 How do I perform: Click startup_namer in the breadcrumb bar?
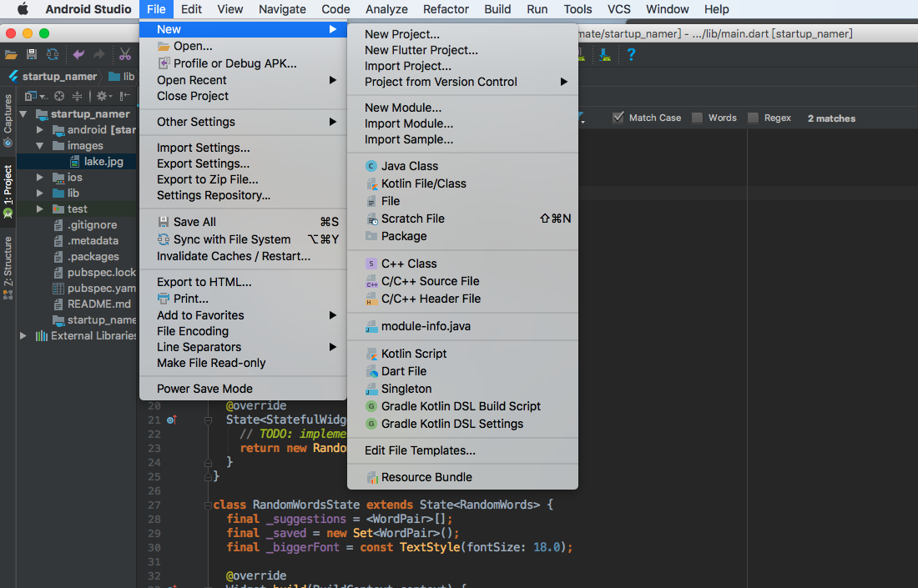pos(59,77)
